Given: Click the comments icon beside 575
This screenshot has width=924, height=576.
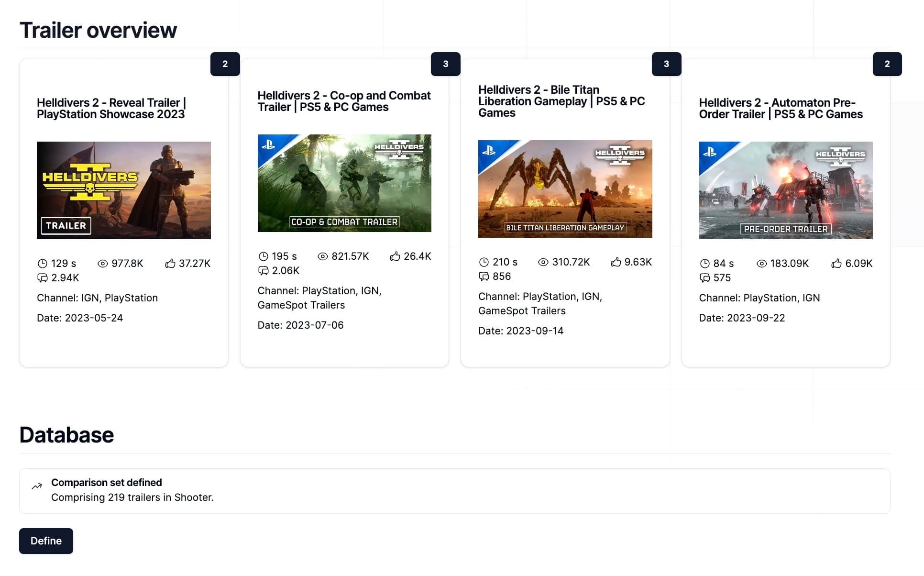Looking at the screenshot, I should 705,278.
